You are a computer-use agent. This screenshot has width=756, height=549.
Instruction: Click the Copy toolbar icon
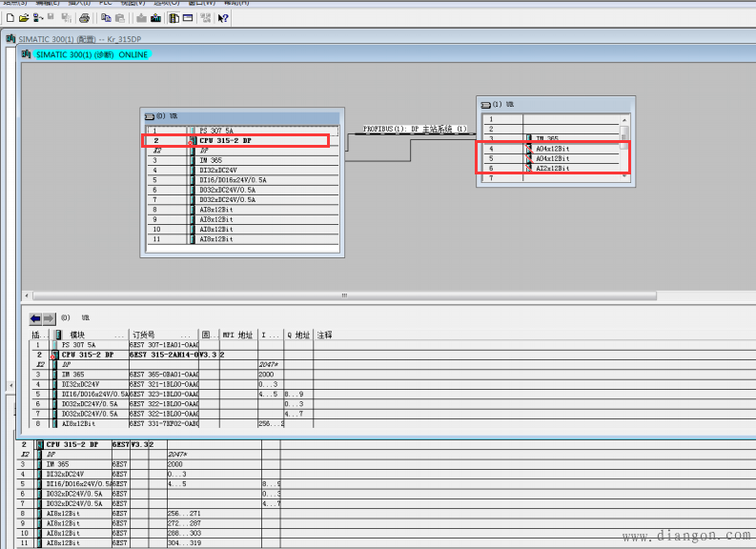coord(105,18)
